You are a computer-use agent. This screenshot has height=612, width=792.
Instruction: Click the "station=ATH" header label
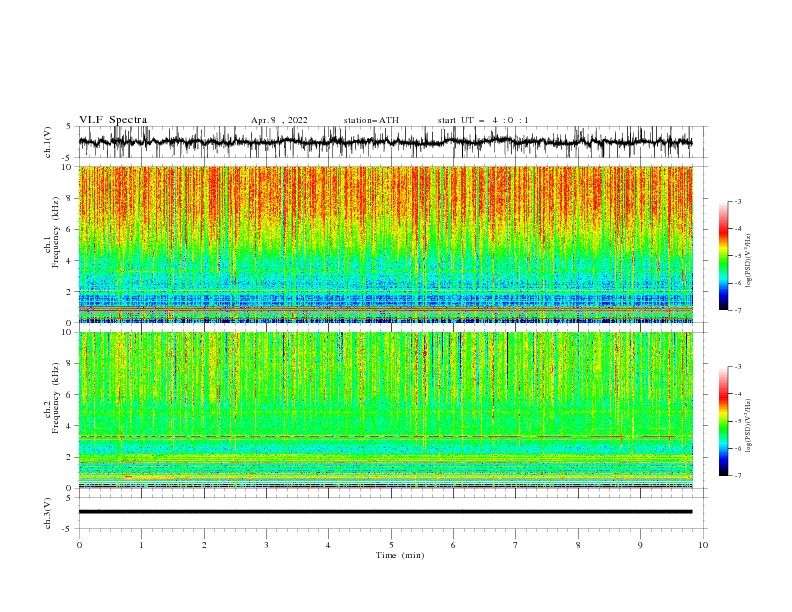point(371,120)
